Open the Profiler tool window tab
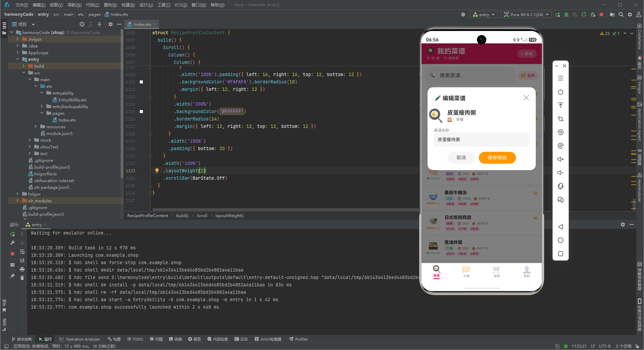This screenshot has width=644, height=350. pos(298,339)
